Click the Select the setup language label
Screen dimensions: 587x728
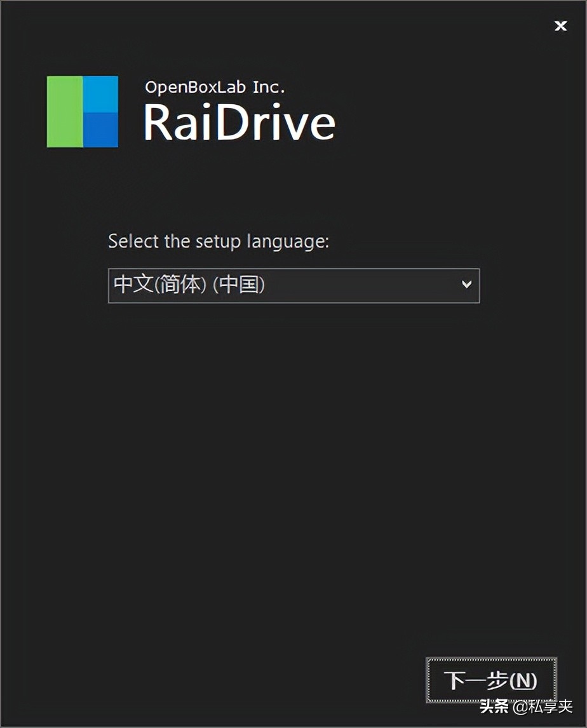pos(219,241)
